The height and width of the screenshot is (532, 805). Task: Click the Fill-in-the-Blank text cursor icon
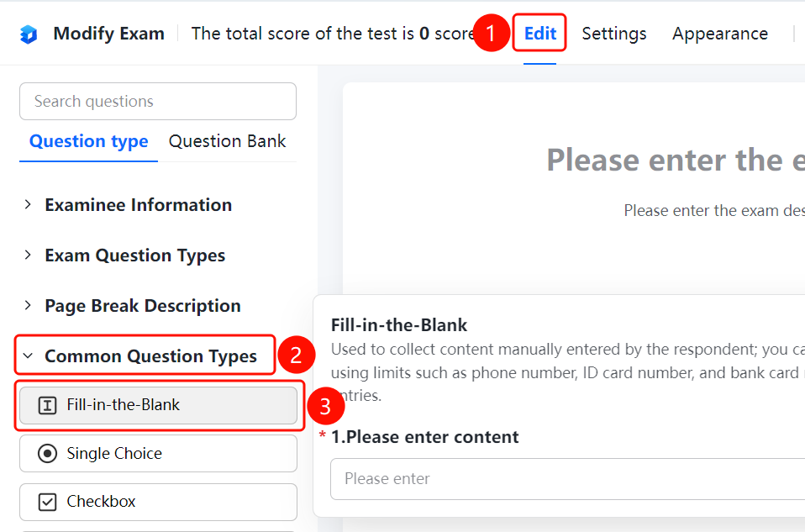[x=47, y=405]
